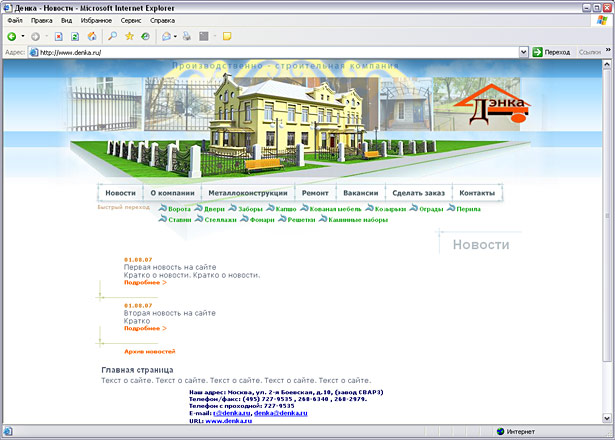Click the Ссылки links toolbar label

pos(590,52)
